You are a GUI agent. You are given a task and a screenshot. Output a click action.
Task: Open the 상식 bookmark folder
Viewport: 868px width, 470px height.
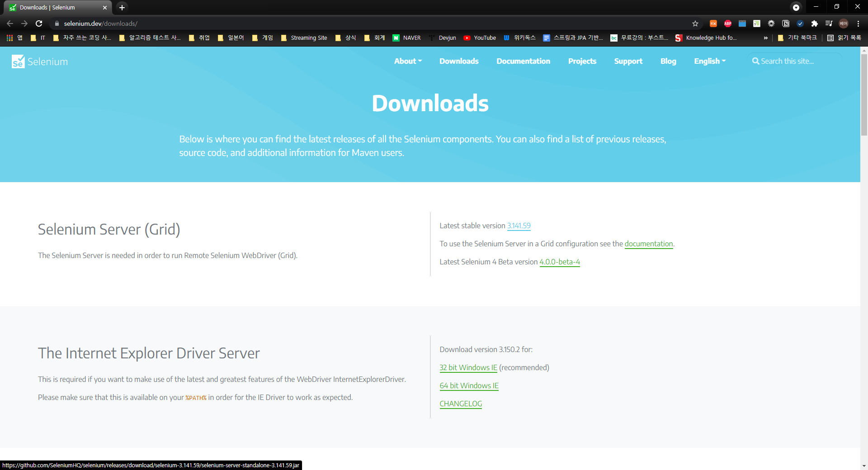[x=346, y=38]
